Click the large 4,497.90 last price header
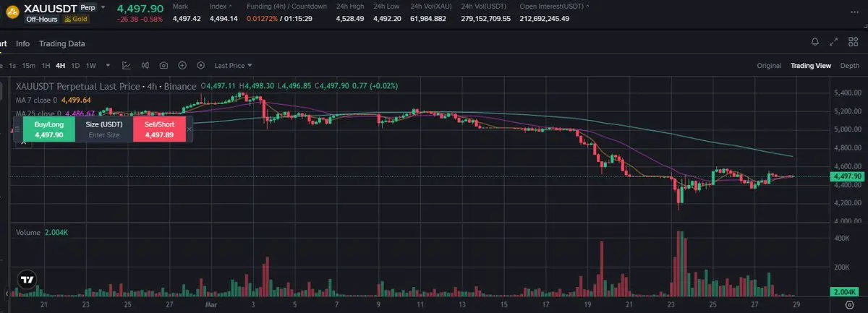Image resolution: width=868 pixels, height=313 pixels. tap(140, 7)
